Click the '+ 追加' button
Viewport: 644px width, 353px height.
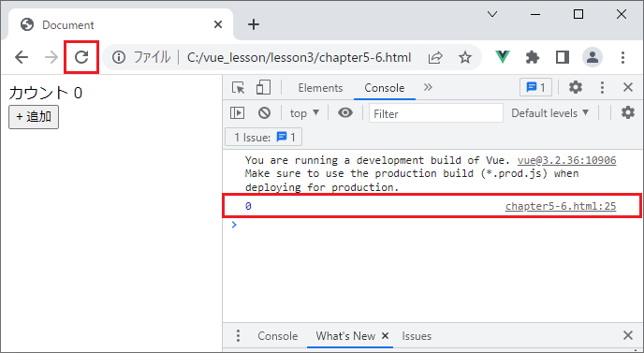(x=34, y=117)
